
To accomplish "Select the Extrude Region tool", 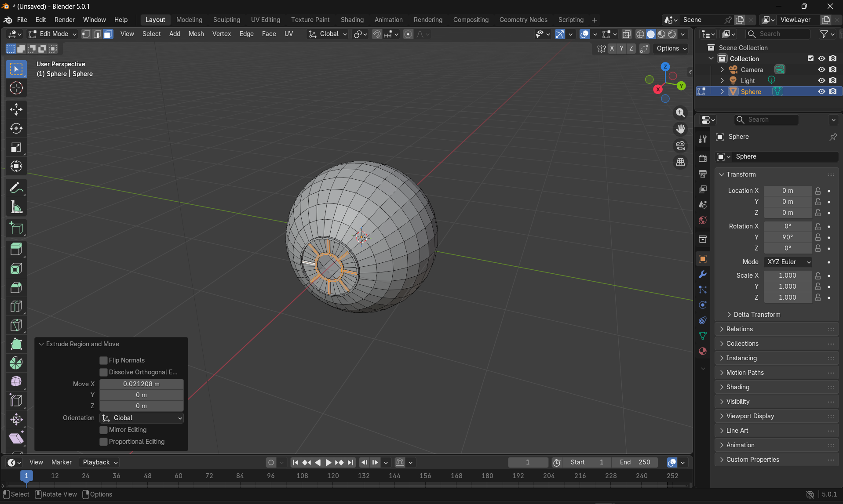I will (x=16, y=250).
